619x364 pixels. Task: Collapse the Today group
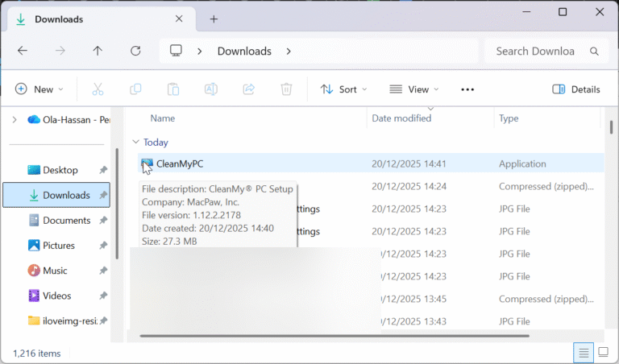(x=135, y=142)
